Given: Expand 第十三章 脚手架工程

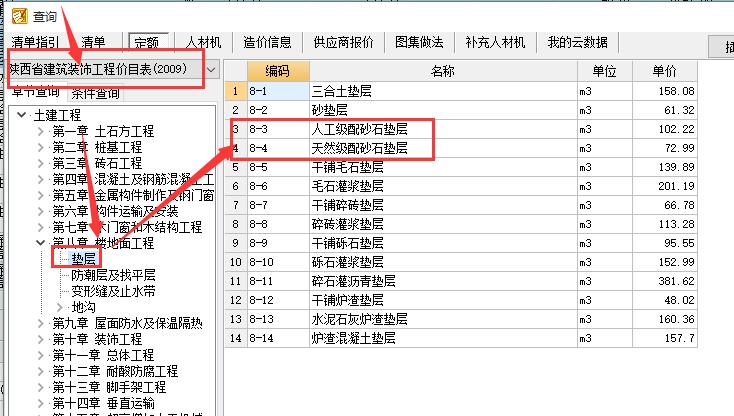Looking at the screenshot, I should 40,387.
